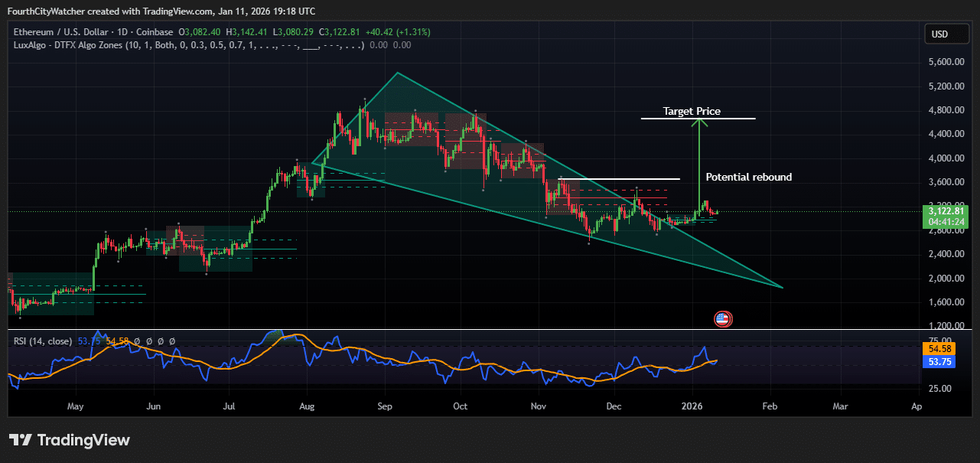
Task: Click the 4,800.00 value on the price scale
Action: pyautogui.click(x=948, y=109)
